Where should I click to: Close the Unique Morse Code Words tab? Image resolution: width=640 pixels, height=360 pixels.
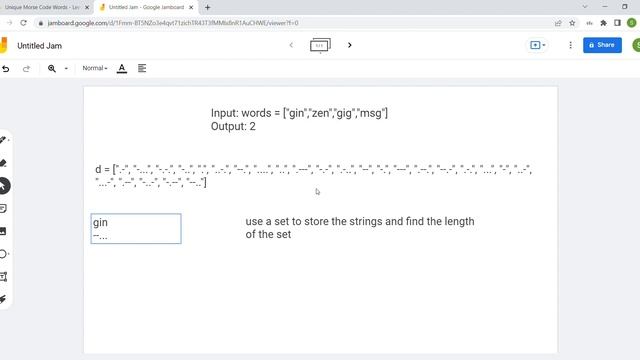tap(87, 7)
